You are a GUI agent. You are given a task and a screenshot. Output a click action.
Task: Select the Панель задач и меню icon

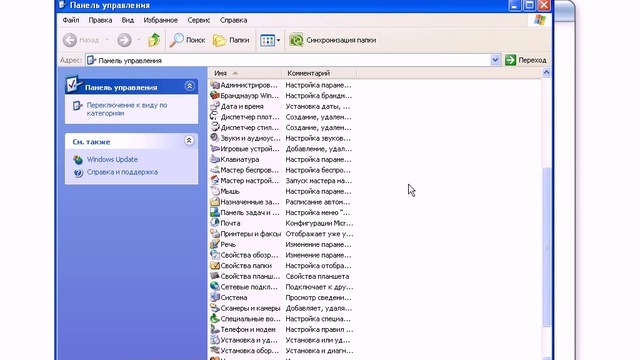pos(215,212)
